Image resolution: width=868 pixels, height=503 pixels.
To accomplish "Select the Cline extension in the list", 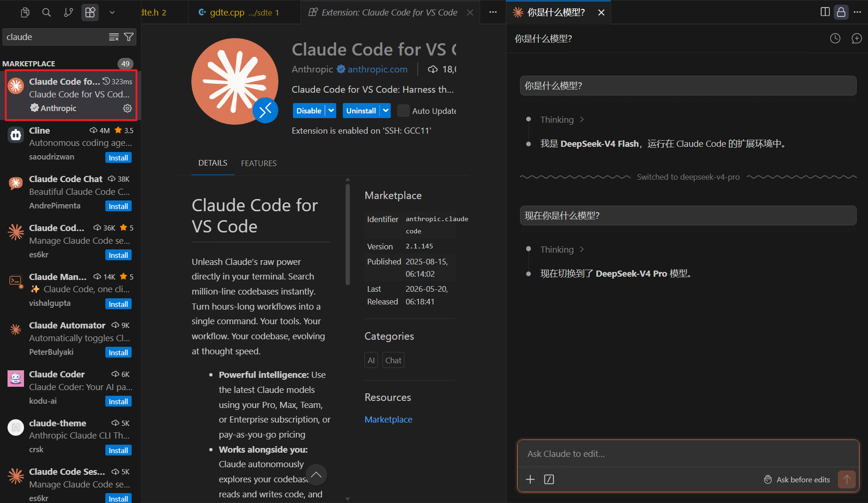I will tap(71, 143).
